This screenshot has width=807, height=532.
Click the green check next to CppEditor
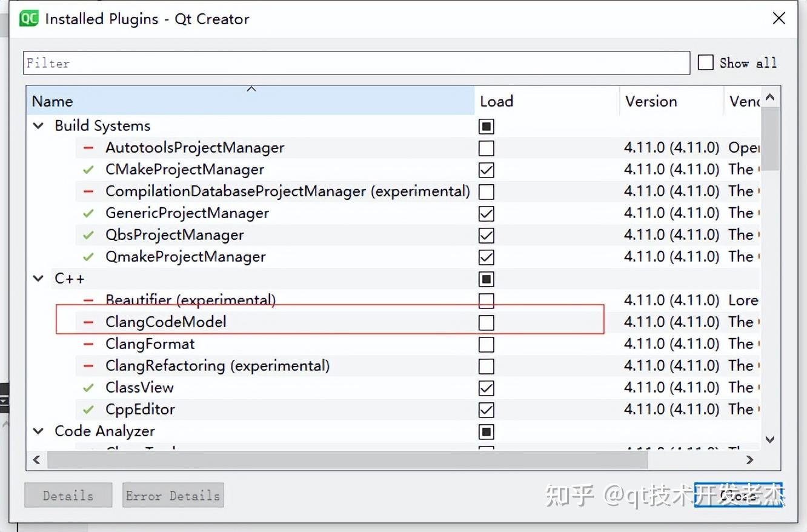88,410
